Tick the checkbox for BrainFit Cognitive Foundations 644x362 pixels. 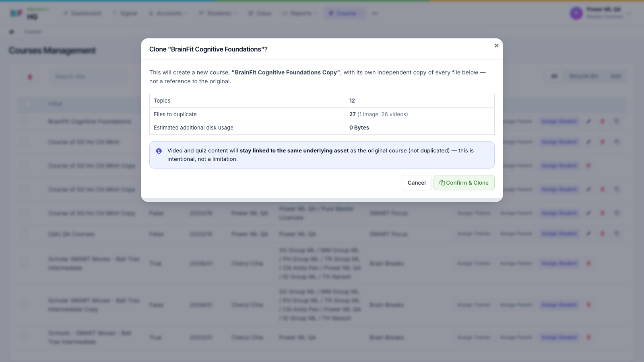[x=25, y=121]
